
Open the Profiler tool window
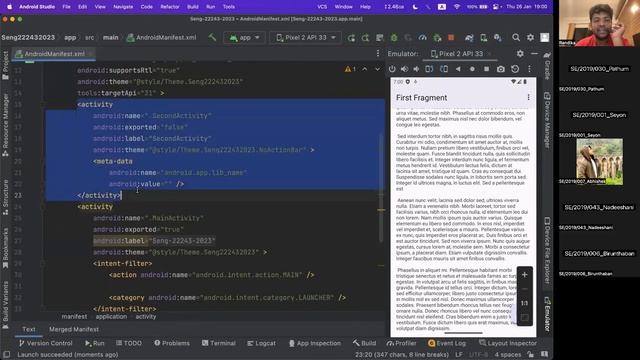pyautogui.click(x=402, y=343)
